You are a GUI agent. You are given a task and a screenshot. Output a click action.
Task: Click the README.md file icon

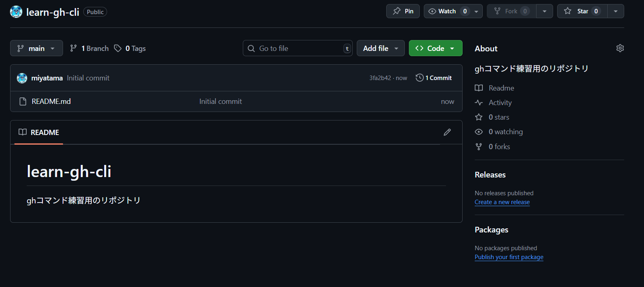pos(23,101)
